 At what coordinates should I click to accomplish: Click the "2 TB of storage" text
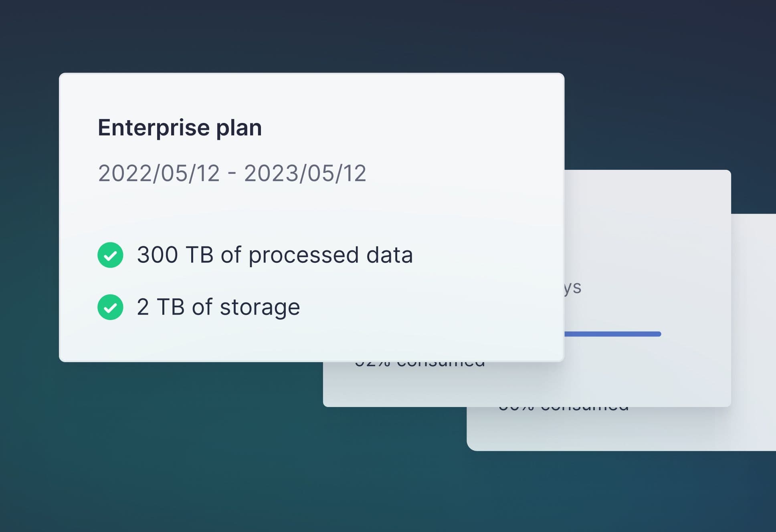coord(218,307)
